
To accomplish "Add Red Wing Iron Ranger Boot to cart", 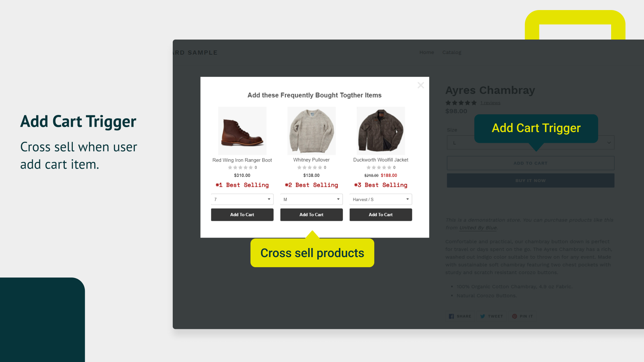I will click(242, 215).
